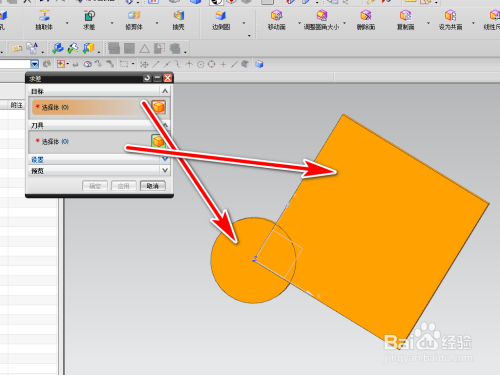
Task: Select the 设为共面 (Make Coplanar) tool
Action: click(x=450, y=19)
